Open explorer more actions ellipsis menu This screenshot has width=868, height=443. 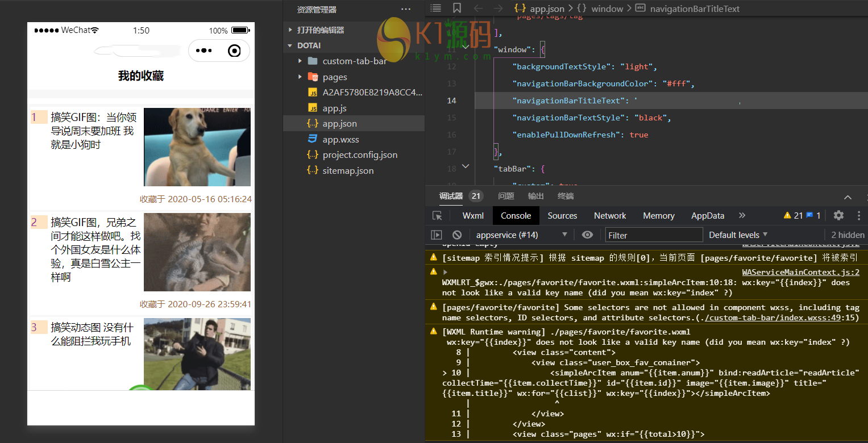[405, 9]
